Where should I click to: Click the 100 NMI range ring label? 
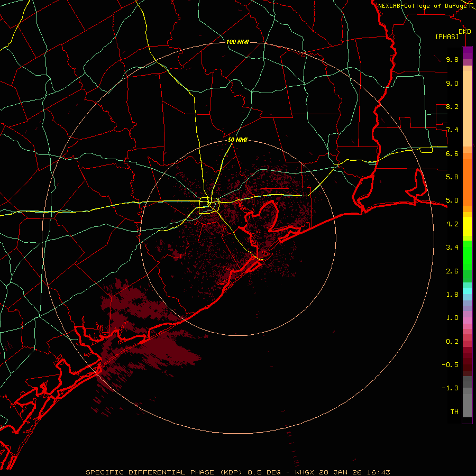click(x=237, y=42)
